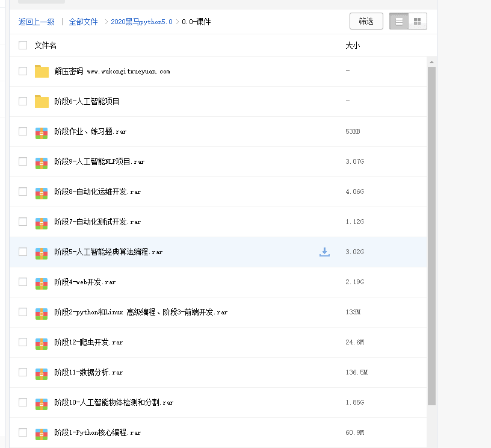Click the vertical scrollbar thumb
Screen dimensions: 491x448
[432, 235]
